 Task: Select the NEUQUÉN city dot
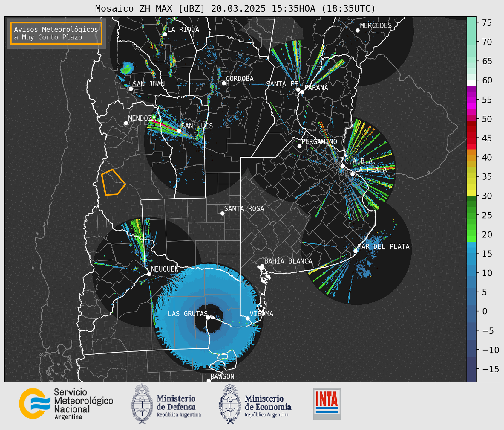[x=149, y=274]
